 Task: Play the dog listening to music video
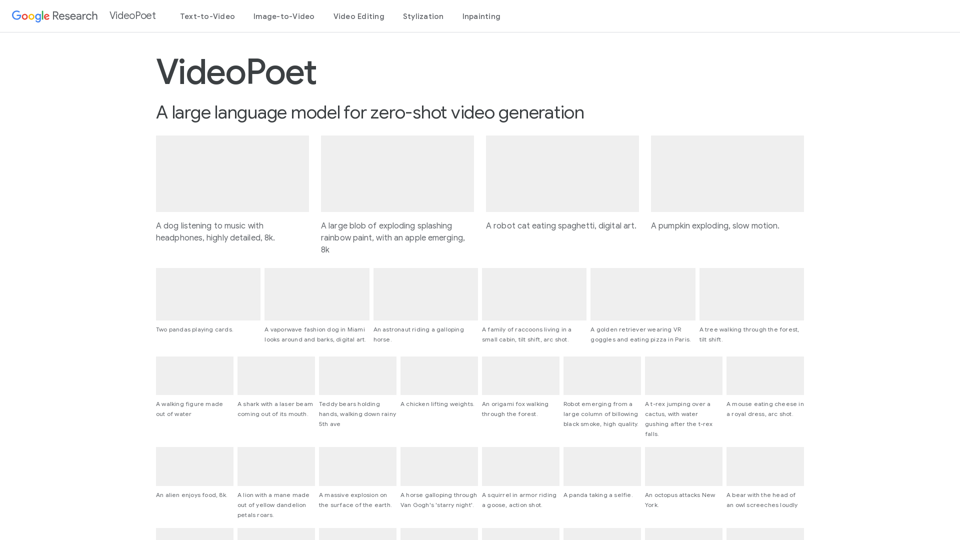coord(232,174)
